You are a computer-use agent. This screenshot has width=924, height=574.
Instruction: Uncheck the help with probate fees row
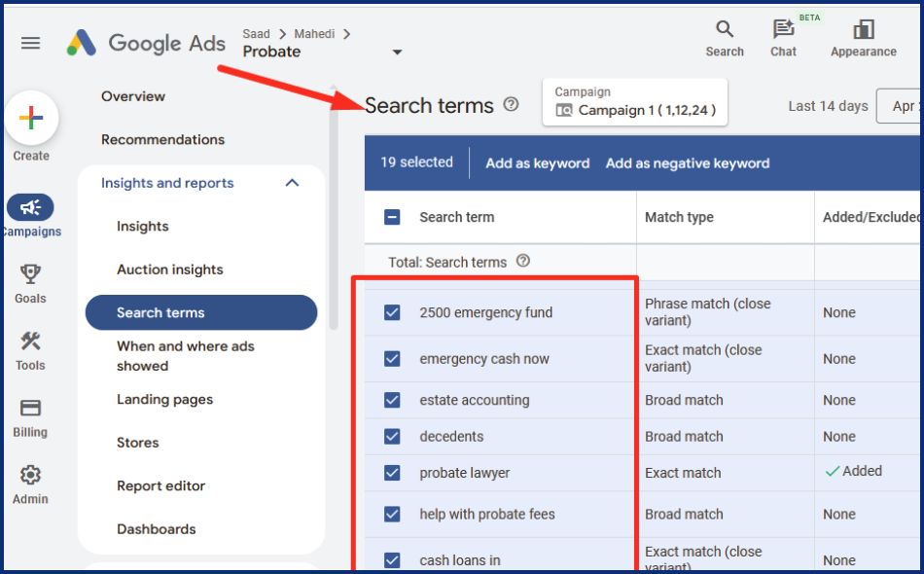coord(392,514)
